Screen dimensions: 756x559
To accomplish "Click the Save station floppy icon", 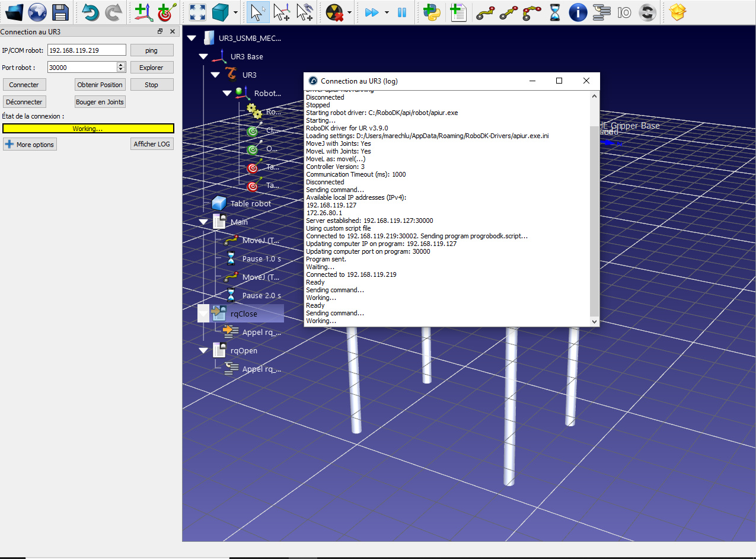I will [x=60, y=12].
